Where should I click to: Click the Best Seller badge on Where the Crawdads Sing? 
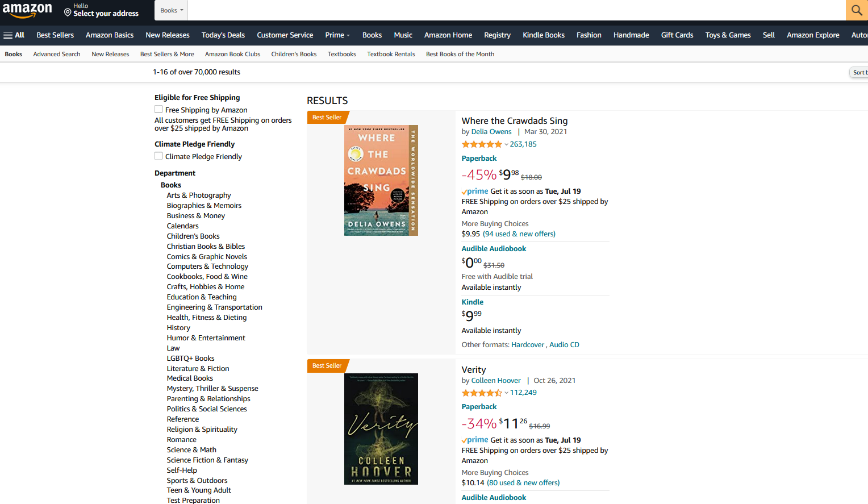pyautogui.click(x=326, y=116)
